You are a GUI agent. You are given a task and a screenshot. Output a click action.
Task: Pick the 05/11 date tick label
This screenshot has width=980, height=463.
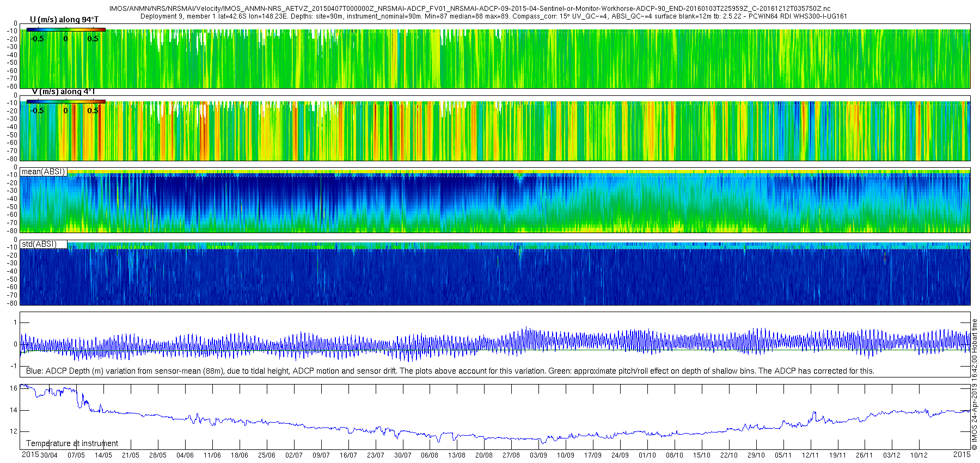click(x=783, y=455)
